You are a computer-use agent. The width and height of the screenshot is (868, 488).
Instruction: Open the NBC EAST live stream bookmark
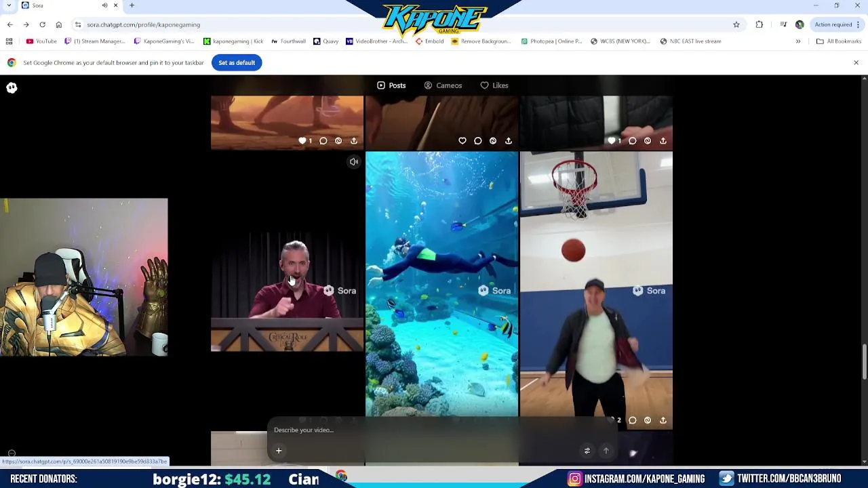pyautogui.click(x=690, y=41)
